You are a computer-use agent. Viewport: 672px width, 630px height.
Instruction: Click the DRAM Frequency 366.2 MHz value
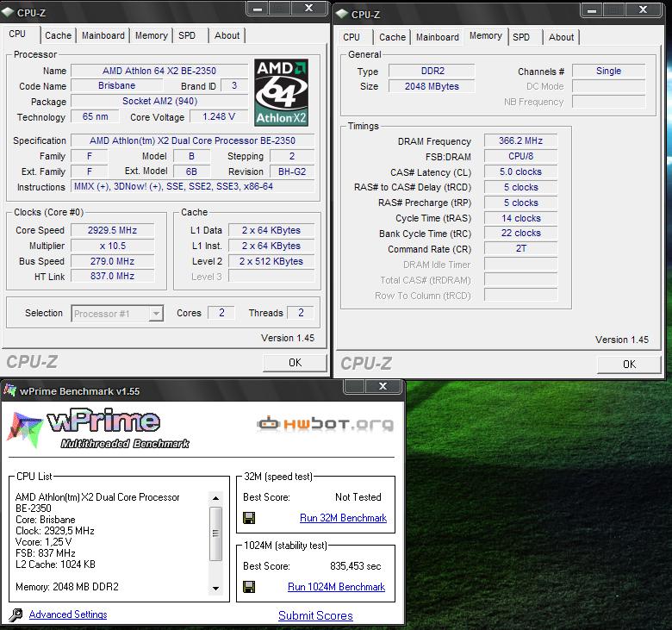(520, 140)
